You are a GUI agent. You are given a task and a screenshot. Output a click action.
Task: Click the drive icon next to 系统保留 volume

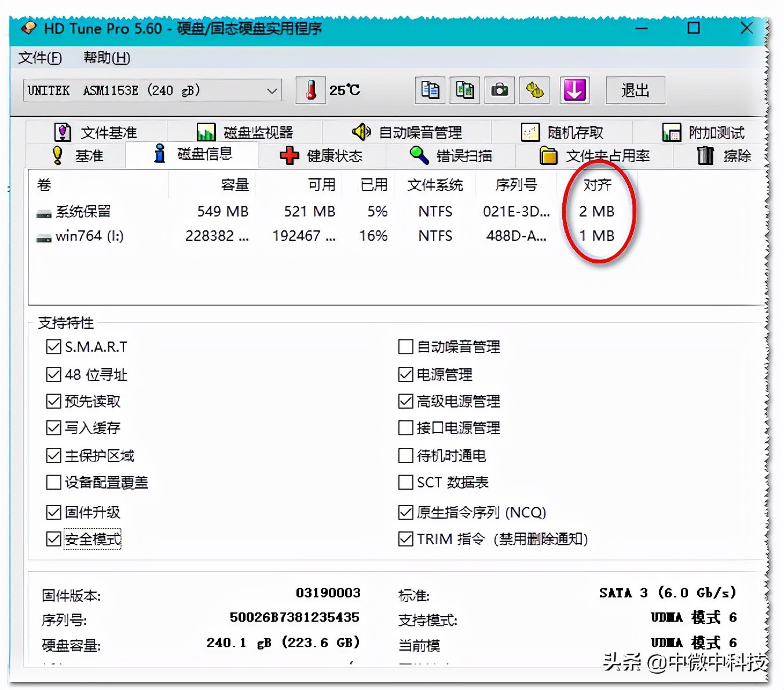coord(42,212)
